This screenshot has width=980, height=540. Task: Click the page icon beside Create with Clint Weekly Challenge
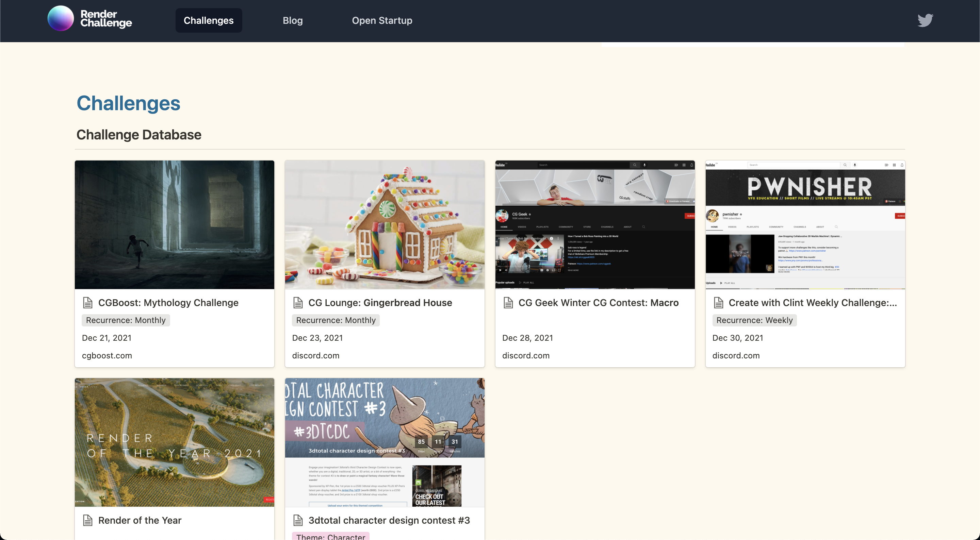coord(718,303)
